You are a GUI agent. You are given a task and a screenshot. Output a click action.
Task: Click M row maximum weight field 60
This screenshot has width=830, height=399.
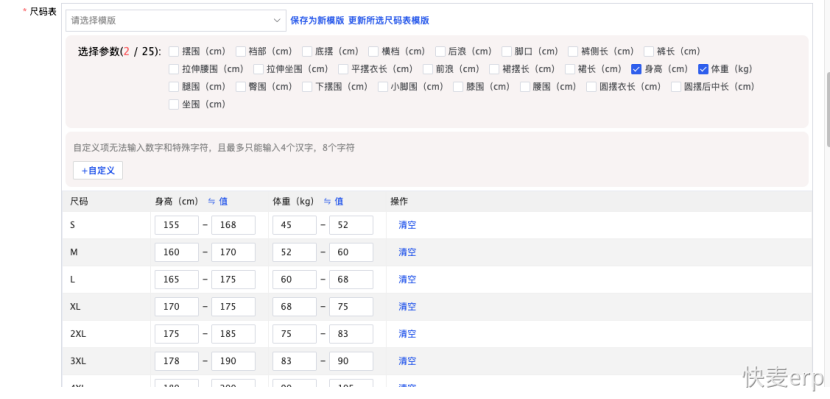click(x=351, y=252)
